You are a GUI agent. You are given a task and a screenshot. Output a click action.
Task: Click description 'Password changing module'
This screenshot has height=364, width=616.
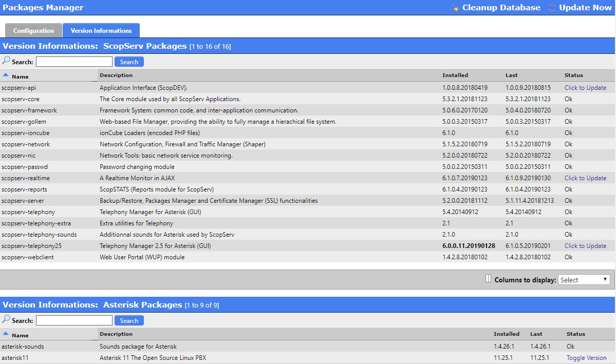point(137,167)
